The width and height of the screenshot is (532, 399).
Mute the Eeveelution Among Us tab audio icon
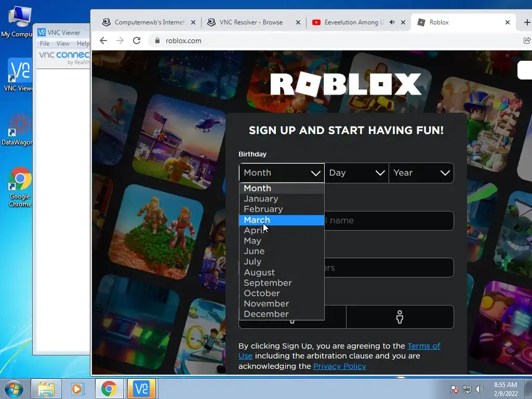(x=392, y=22)
